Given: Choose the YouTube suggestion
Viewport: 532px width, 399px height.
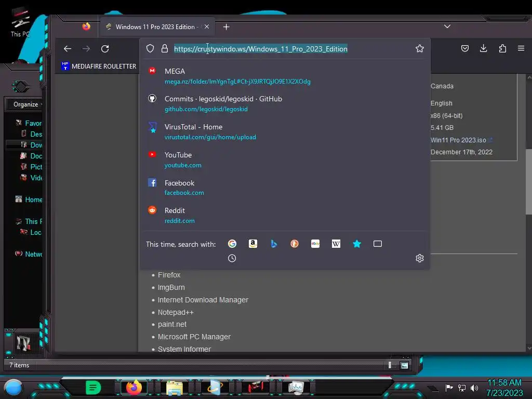Looking at the screenshot, I should click(x=285, y=160).
